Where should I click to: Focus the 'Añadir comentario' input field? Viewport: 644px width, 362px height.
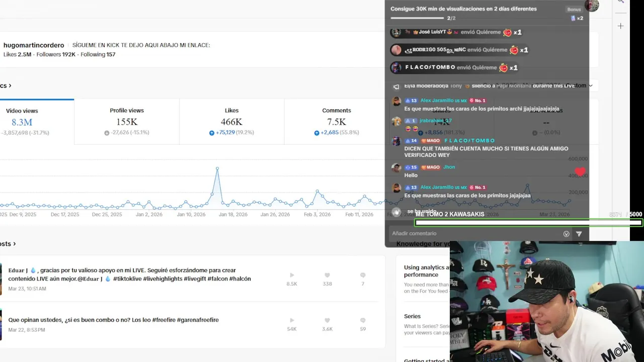475,233
